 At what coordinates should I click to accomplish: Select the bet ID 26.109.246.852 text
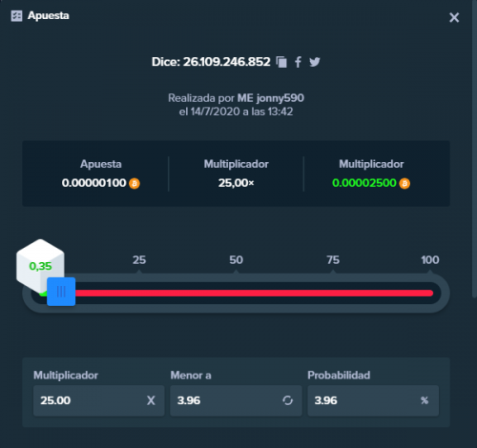(227, 62)
